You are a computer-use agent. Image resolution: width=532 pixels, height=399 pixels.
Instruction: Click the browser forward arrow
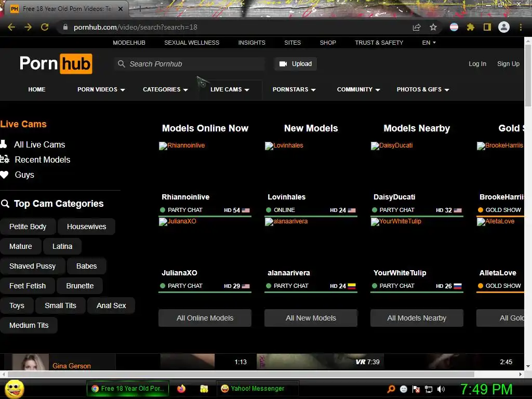click(x=28, y=27)
